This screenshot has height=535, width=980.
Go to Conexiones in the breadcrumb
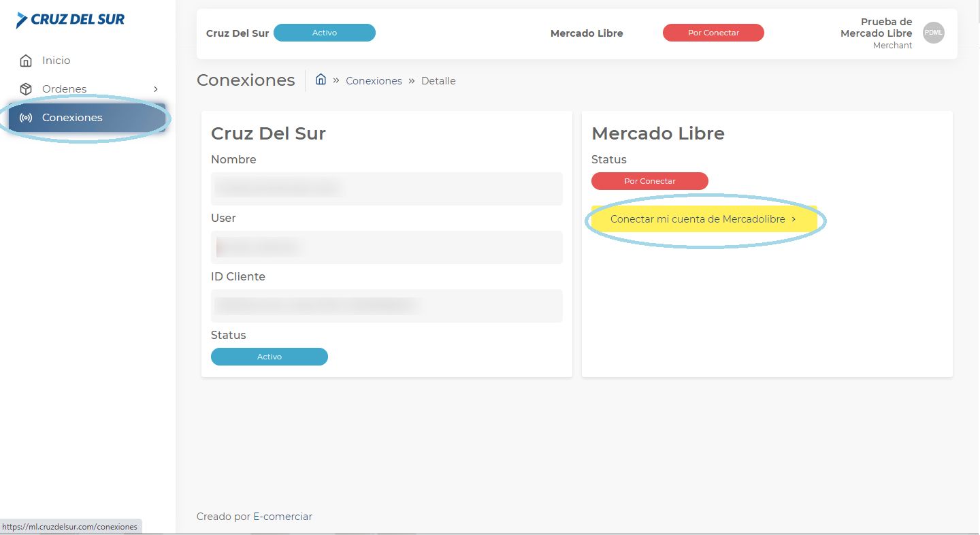[374, 81]
